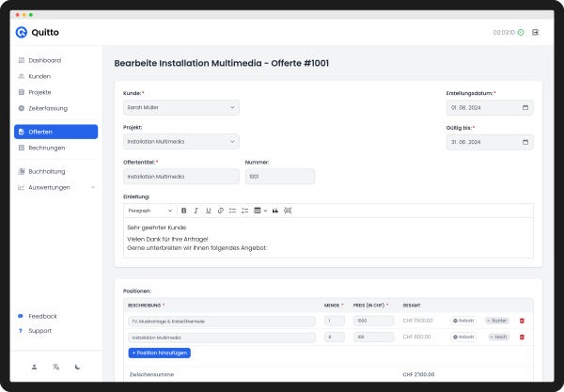Toggle numbered list in the editor

(244, 211)
